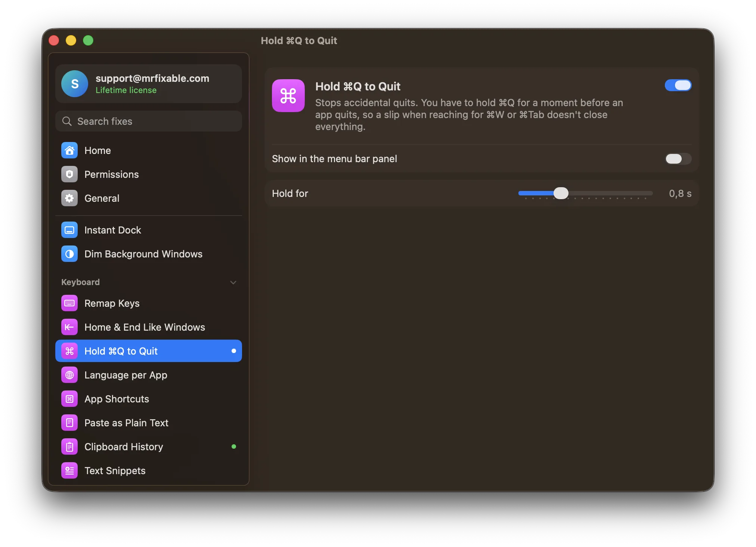Screen dimensions: 756x547
Task: Open Language per App page
Action: pos(149,375)
